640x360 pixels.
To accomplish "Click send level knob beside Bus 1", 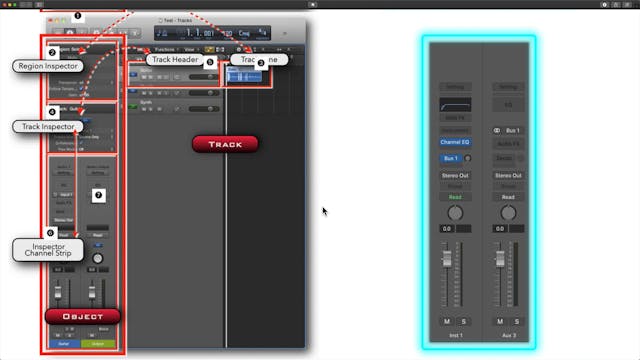I will point(468,158).
